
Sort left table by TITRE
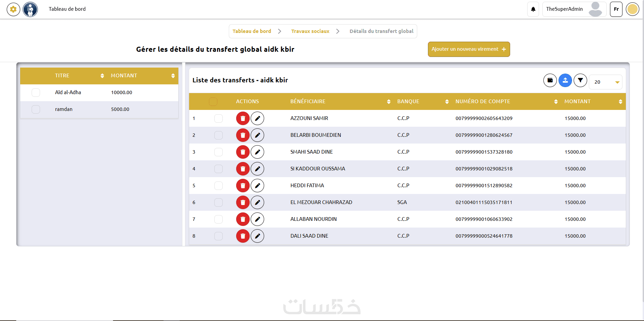coord(102,76)
